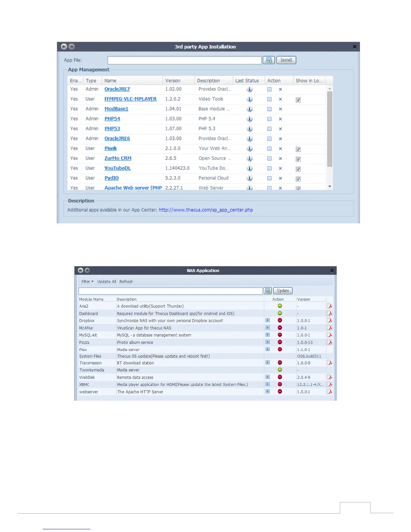Click the module file path input field
The height and width of the screenshot is (532, 411).
171,291
